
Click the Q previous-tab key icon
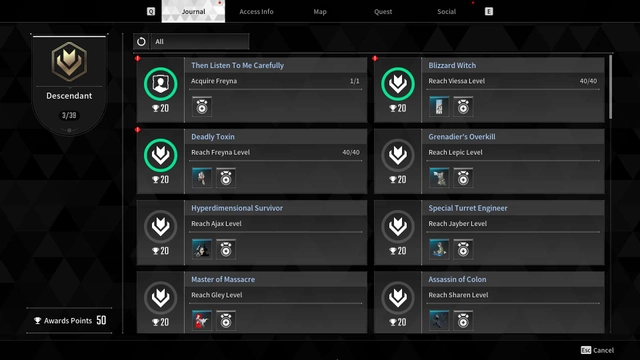(151, 11)
